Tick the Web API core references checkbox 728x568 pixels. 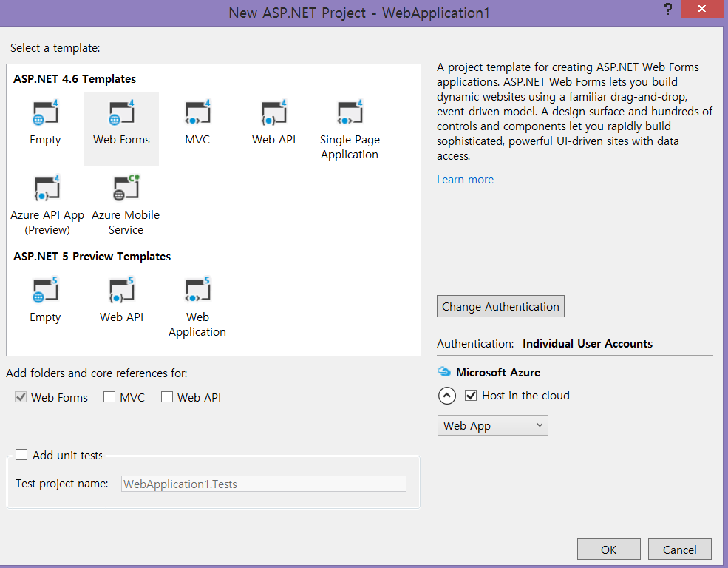click(167, 397)
